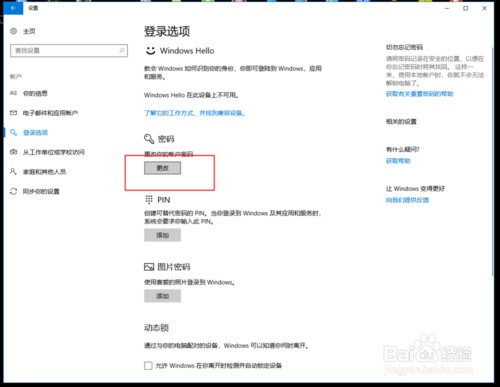500x387 pixels.
Task: Click the back arrow in title bar
Action: pyautogui.click(x=13, y=8)
